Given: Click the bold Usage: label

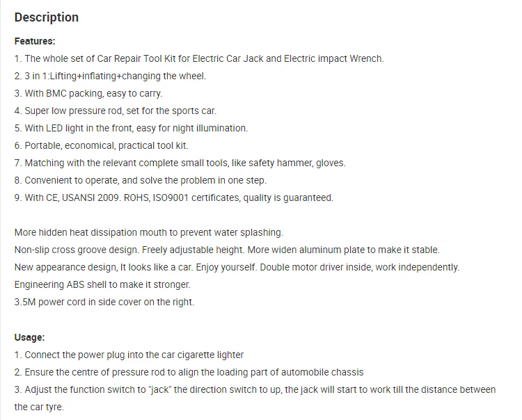Looking at the screenshot, I should click(29, 338).
